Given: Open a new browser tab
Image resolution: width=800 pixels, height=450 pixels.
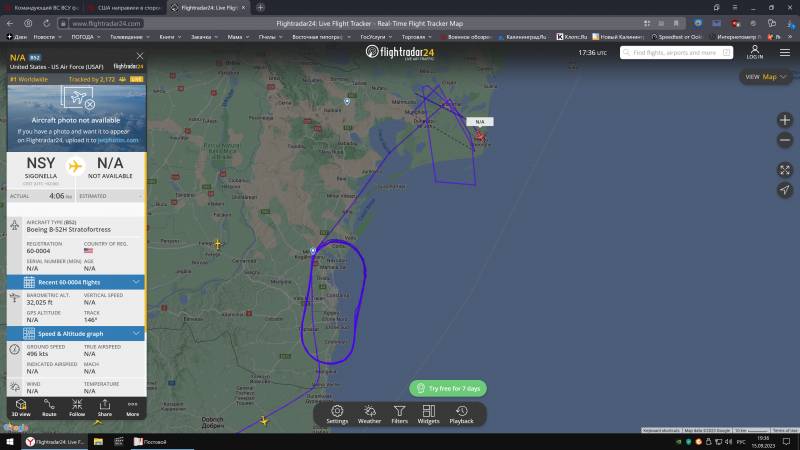Looking at the screenshot, I should (260, 8).
